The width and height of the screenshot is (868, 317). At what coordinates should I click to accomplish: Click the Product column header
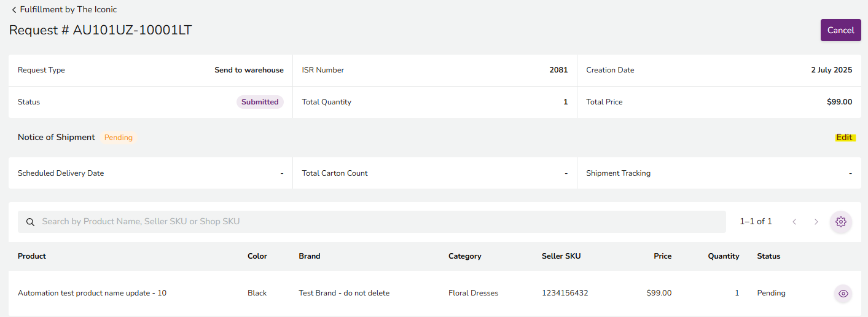point(32,256)
